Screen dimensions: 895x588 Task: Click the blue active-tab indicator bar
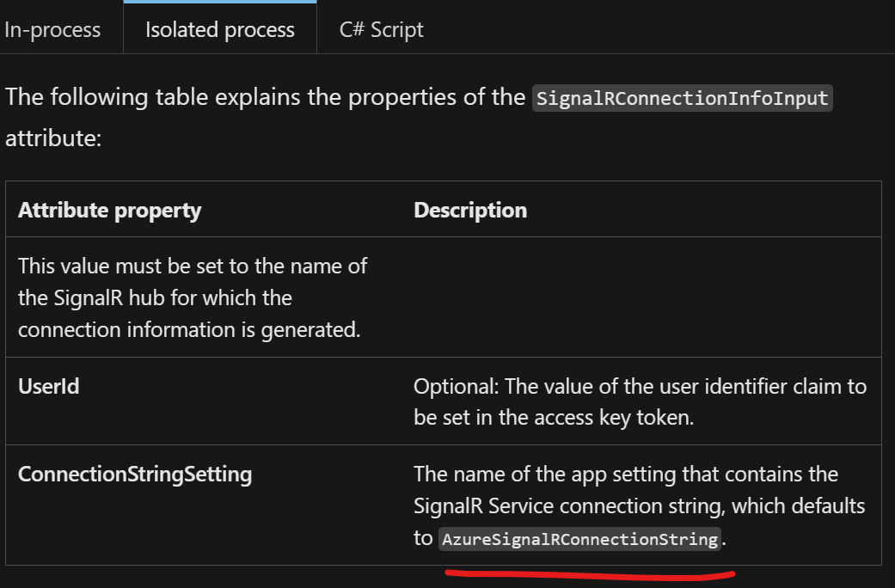220,2
